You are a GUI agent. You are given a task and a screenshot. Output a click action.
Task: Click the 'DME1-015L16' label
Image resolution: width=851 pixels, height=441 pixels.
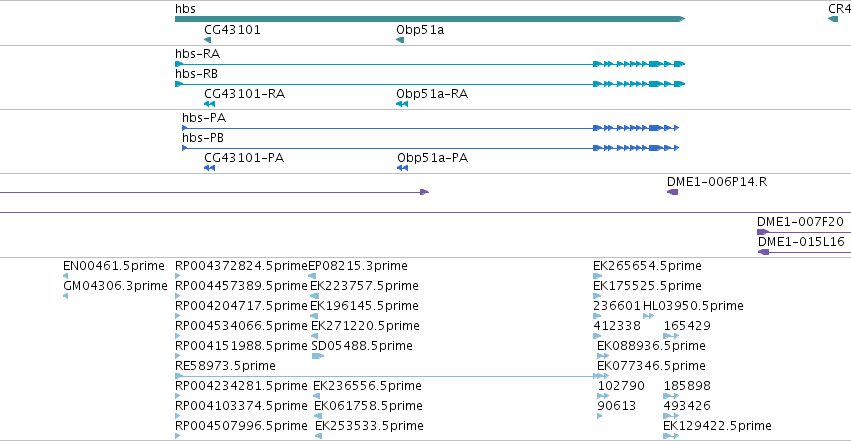802,241
